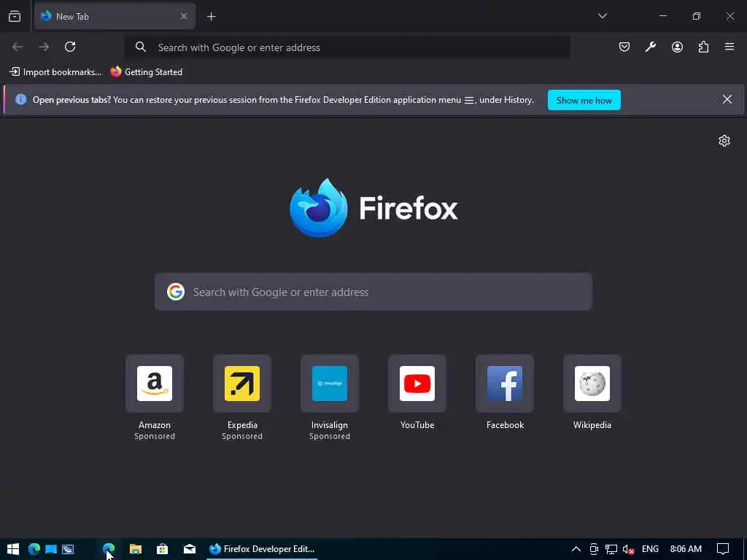Open the Invisalign shortcut tile
The width and height of the screenshot is (747, 560).
click(x=330, y=384)
